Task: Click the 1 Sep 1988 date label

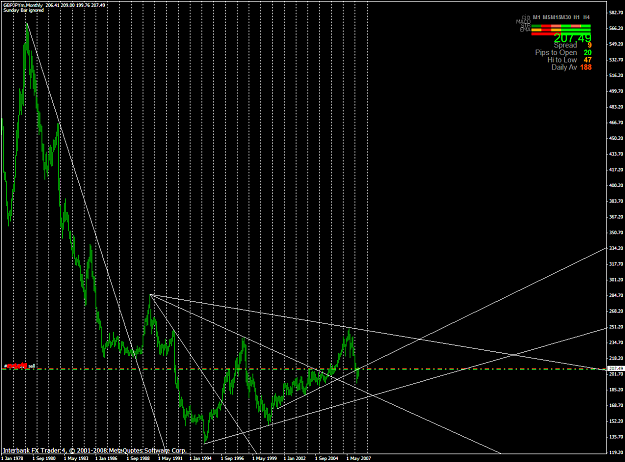Action: click(x=138, y=458)
